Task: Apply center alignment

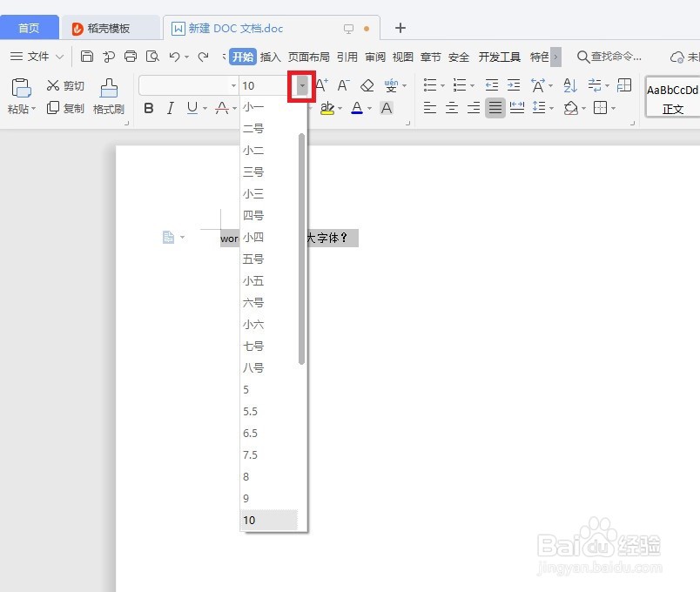Action: [451, 108]
